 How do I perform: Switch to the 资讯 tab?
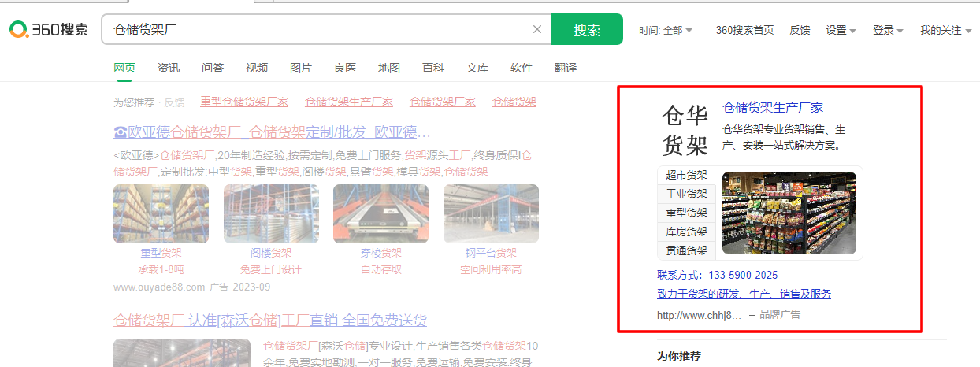tap(169, 68)
